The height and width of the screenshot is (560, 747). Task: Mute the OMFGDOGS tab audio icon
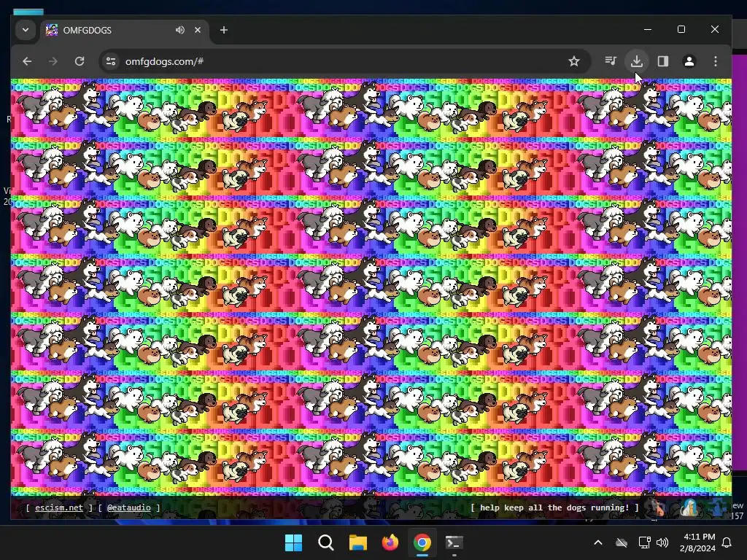point(179,30)
